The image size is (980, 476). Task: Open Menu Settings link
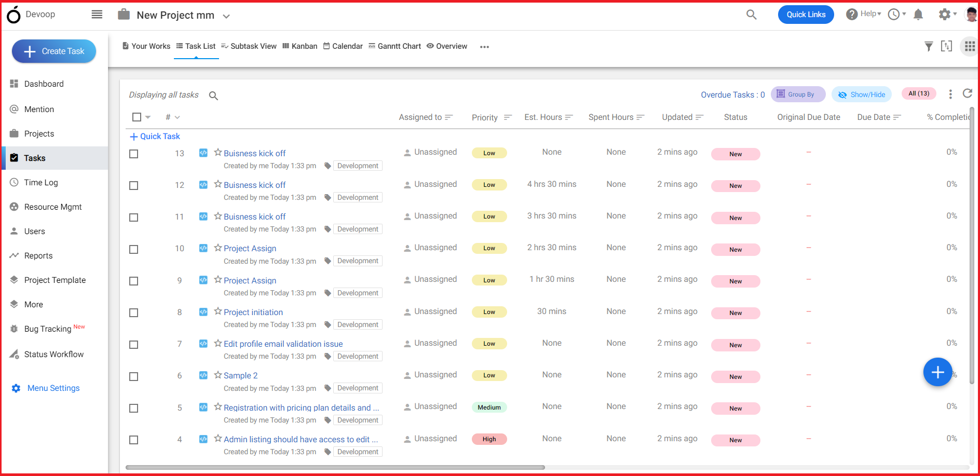click(46, 388)
